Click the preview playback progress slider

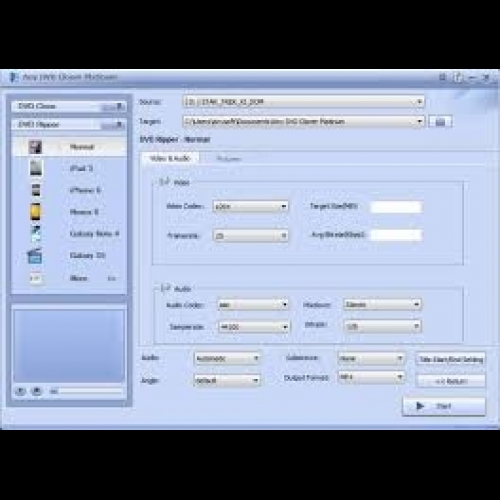click(91, 391)
